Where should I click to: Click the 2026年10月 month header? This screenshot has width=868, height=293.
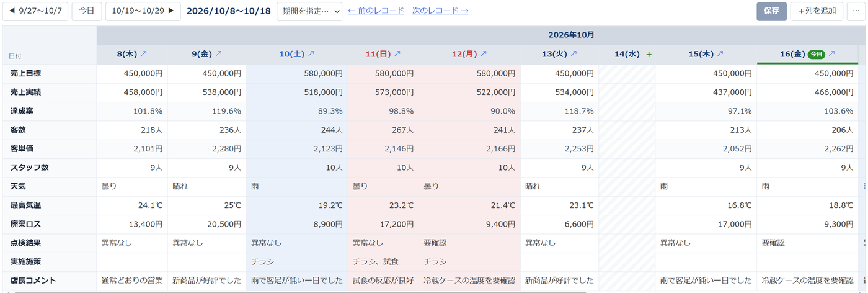571,35
